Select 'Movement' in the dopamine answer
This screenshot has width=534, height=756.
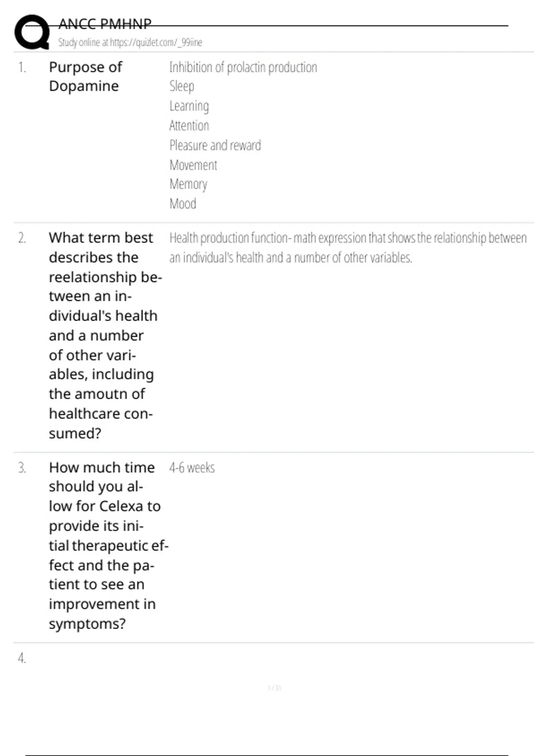193,165
